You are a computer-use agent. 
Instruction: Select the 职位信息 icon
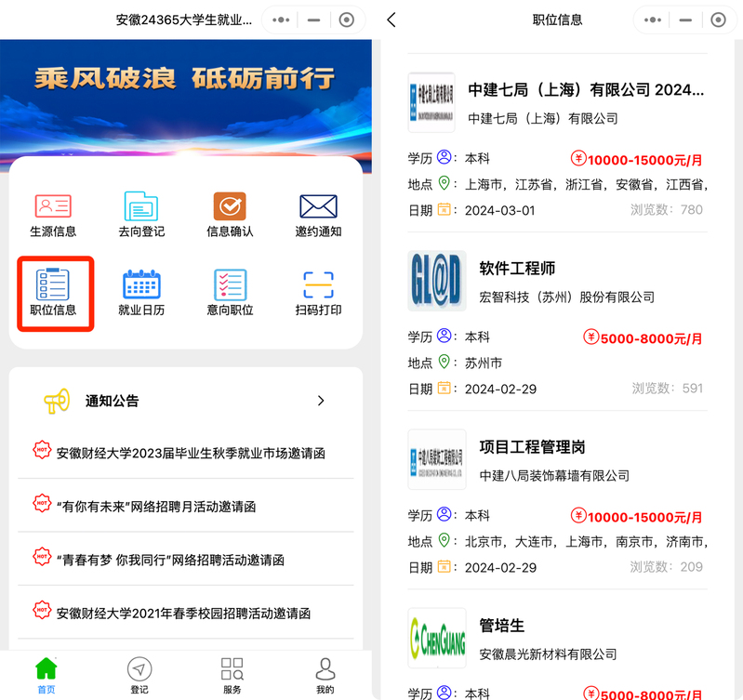pos(53,285)
